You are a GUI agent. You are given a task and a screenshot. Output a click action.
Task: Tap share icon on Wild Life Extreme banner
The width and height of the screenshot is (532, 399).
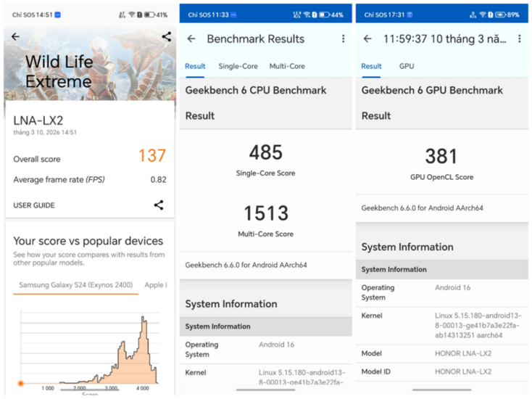167,36
